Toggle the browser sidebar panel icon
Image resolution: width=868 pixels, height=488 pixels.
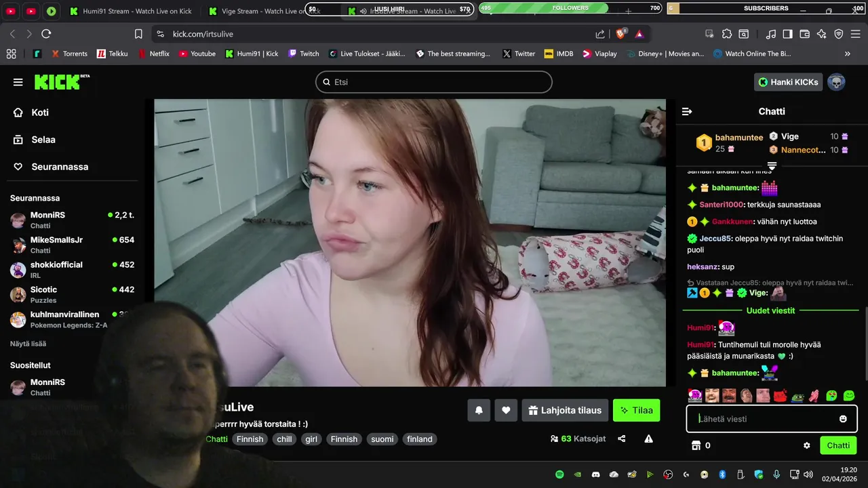(788, 34)
